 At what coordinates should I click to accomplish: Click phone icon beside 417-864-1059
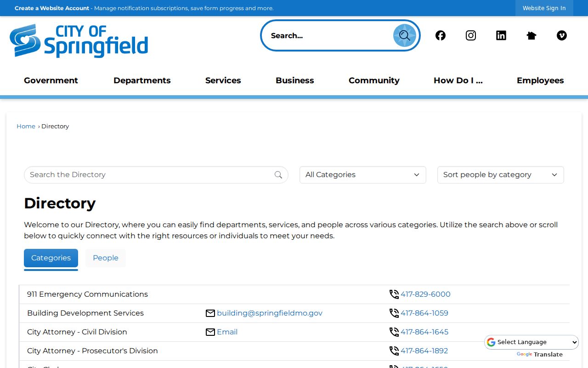[x=394, y=313]
